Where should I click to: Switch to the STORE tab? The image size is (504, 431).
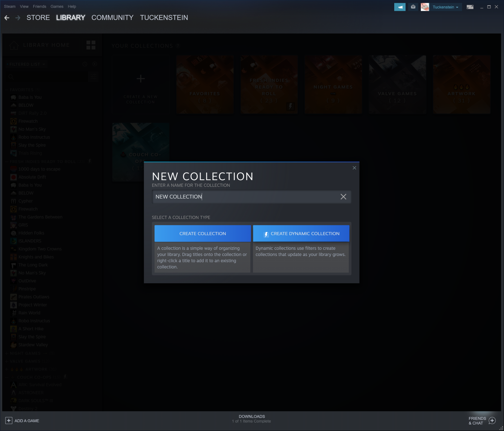click(38, 17)
